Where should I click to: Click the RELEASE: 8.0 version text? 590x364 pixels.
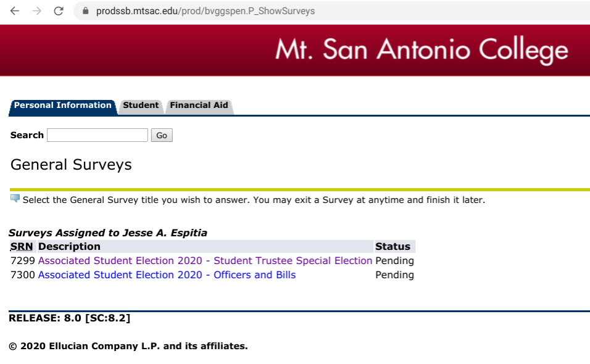click(x=70, y=318)
